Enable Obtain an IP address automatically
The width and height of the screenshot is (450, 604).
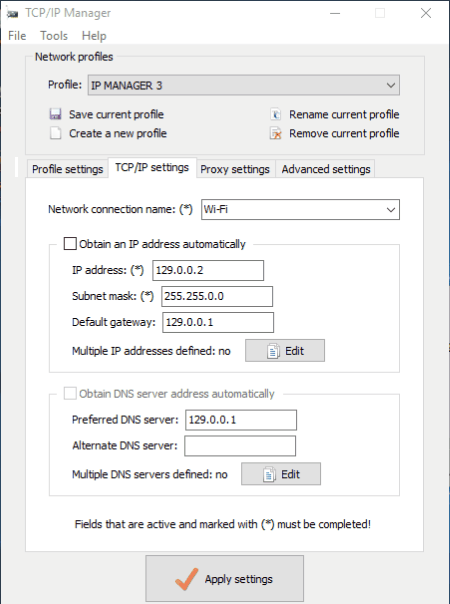(x=70, y=244)
